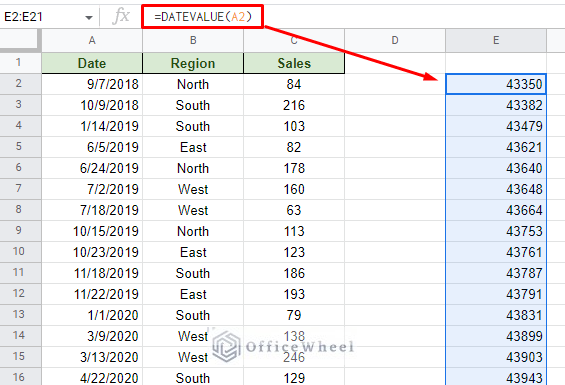Open the name box dropdown arrow
The width and height of the screenshot is (565, 385).
[89, 17]
